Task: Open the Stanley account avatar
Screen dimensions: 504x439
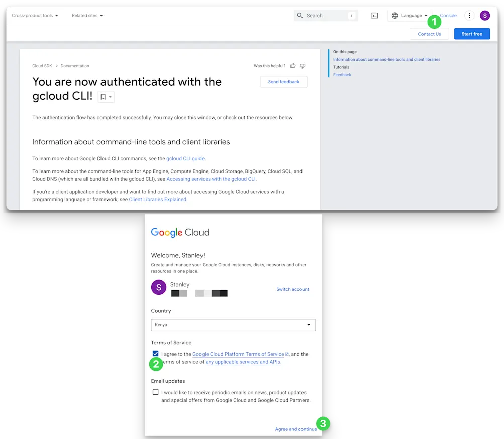Action: (484, 15)
